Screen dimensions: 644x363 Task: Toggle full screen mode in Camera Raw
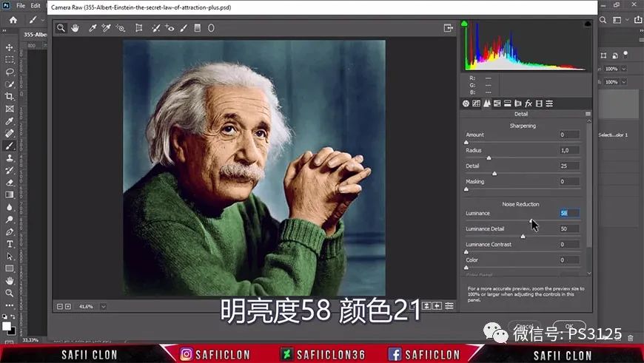tap(448, 28)
